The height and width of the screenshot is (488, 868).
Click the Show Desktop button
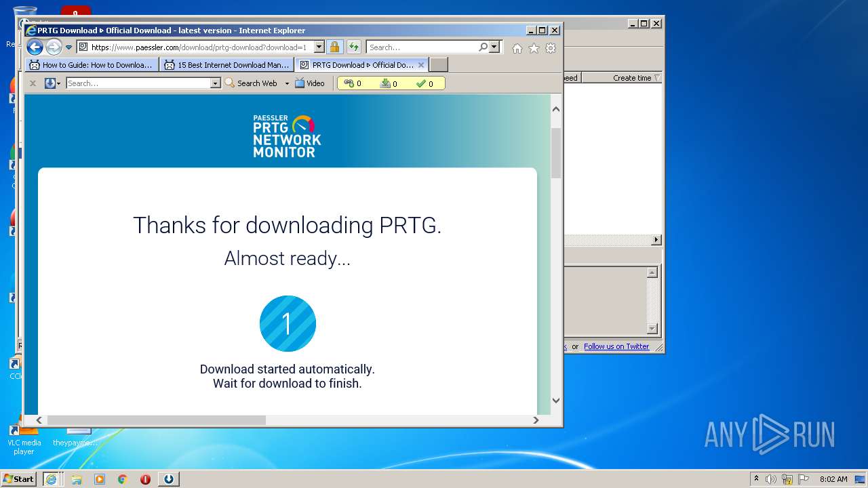[x=861, y=479]
